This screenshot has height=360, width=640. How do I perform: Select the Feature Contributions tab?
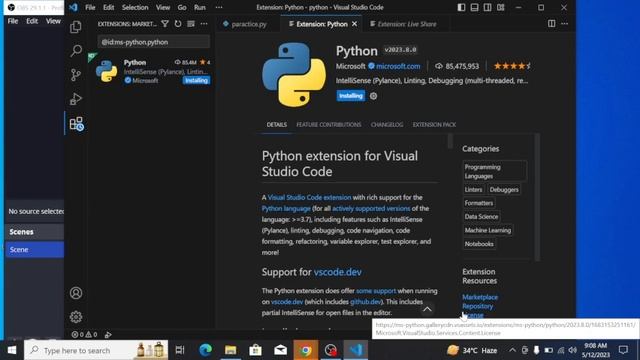click(x=329, y=124)
